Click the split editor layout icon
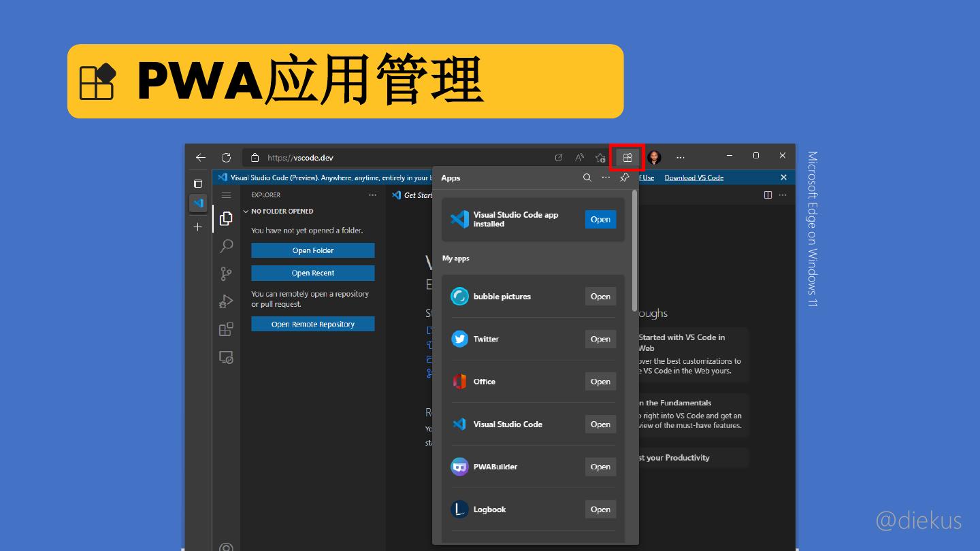Image resolution: width=980 pixels, height=551 pixels. [768, 195]
